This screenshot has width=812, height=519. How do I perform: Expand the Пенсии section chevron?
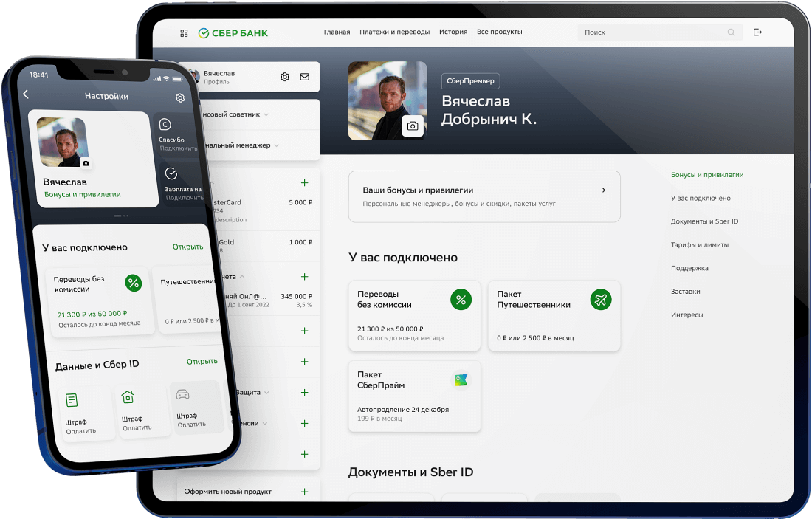tap(264, 423)
